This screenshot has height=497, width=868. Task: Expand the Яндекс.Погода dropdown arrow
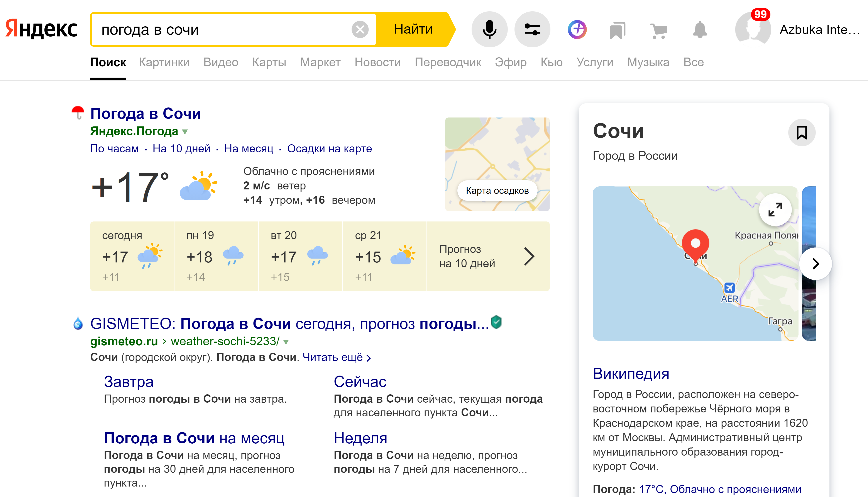pyautogui.click(x=185, y=132)
